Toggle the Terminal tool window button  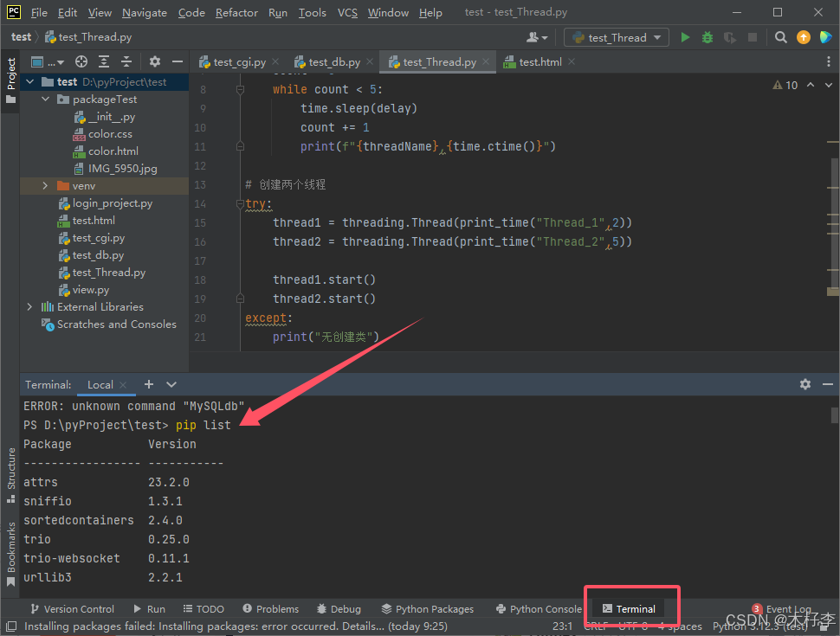tap(630, 609)
